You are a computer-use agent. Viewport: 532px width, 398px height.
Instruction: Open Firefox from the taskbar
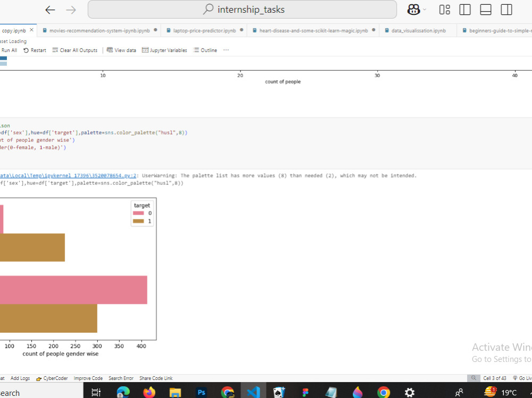click(x=149, y=392)
